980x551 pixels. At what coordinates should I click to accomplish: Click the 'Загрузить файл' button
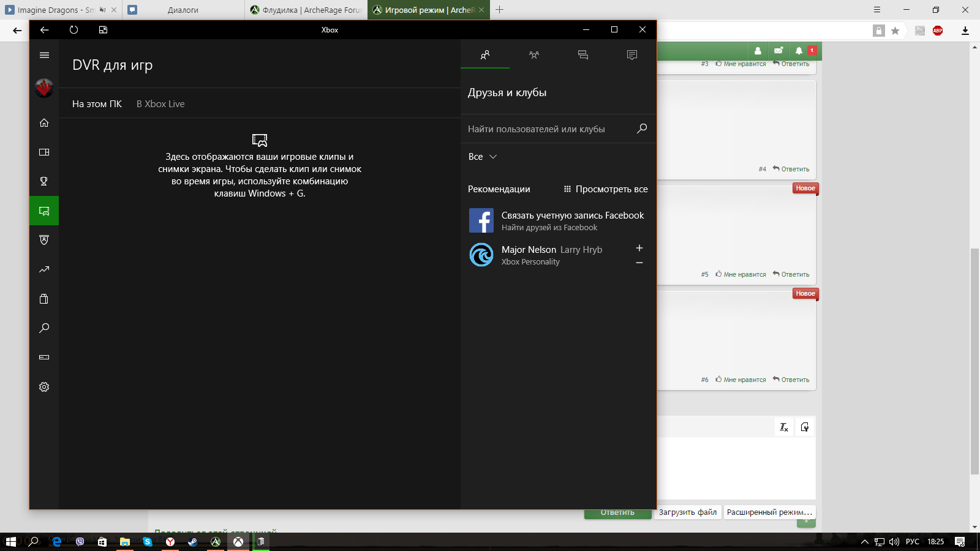click(687, 512)
